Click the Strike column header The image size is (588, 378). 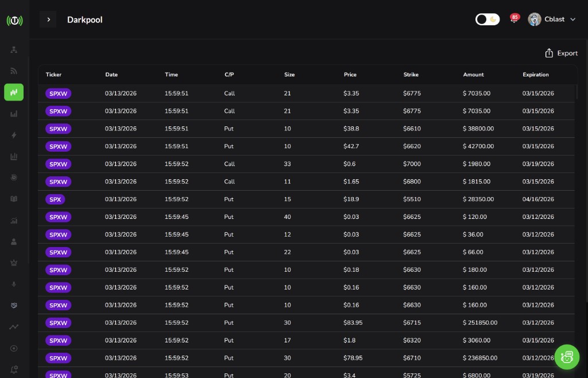411,75
